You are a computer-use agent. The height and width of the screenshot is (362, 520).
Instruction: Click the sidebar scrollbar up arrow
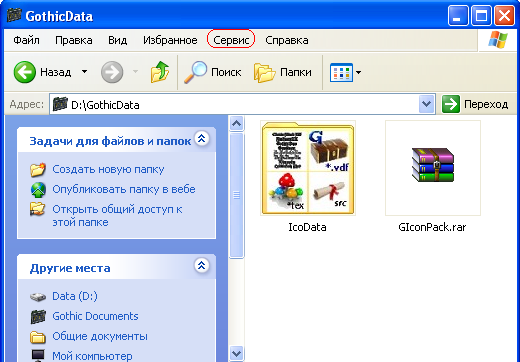coord(236,123)
